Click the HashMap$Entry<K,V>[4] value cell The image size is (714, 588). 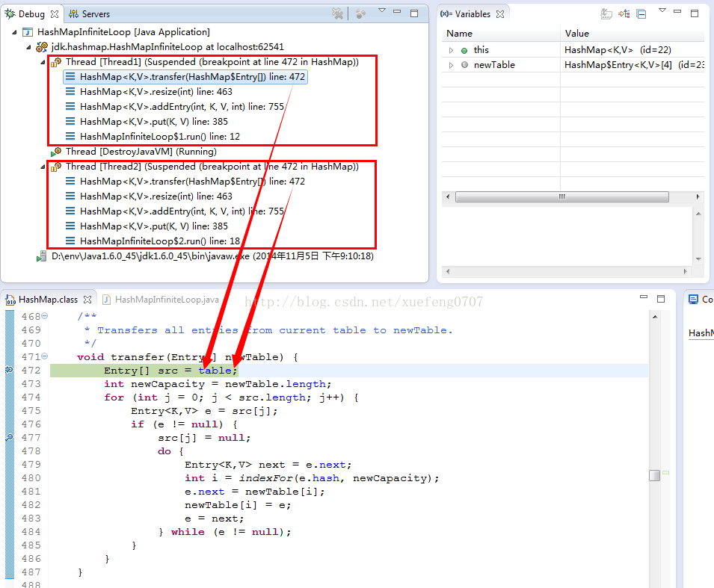tap(634, 65)
